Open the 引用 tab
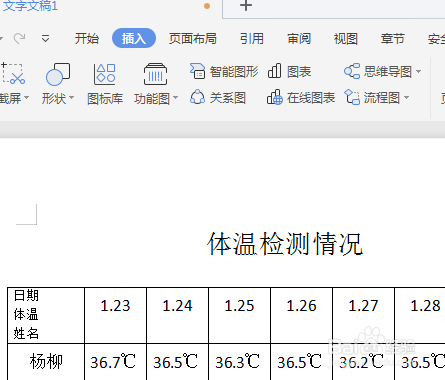The width and height of the screenshot is (445, 380). pyautogui.click(x=252, y=39)
